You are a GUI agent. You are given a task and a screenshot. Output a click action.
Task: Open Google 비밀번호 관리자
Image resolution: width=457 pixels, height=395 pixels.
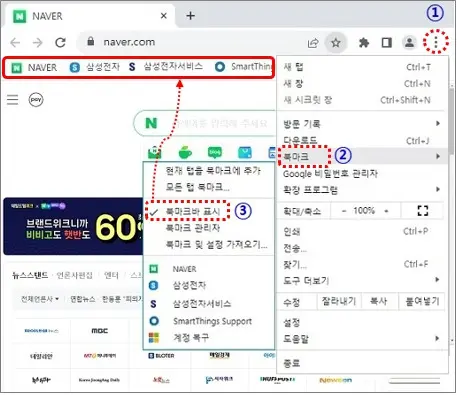click(x=362, y=173)
